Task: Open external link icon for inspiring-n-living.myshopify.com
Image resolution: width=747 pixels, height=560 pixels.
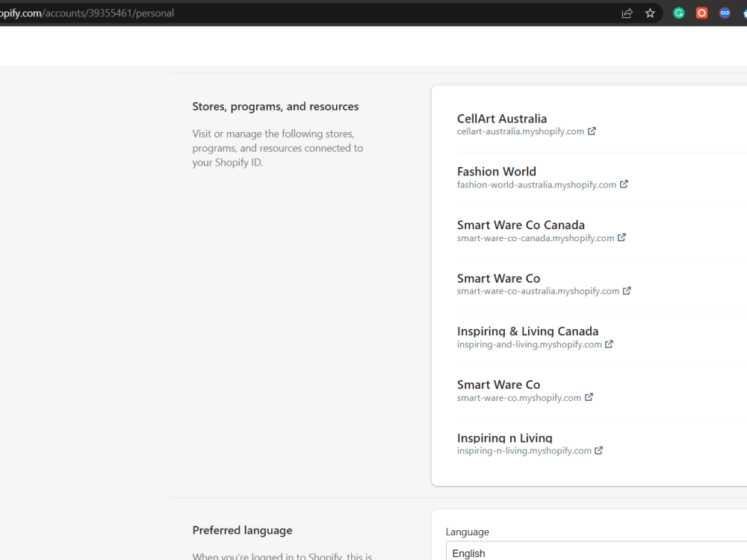Action: coord(599,450)
